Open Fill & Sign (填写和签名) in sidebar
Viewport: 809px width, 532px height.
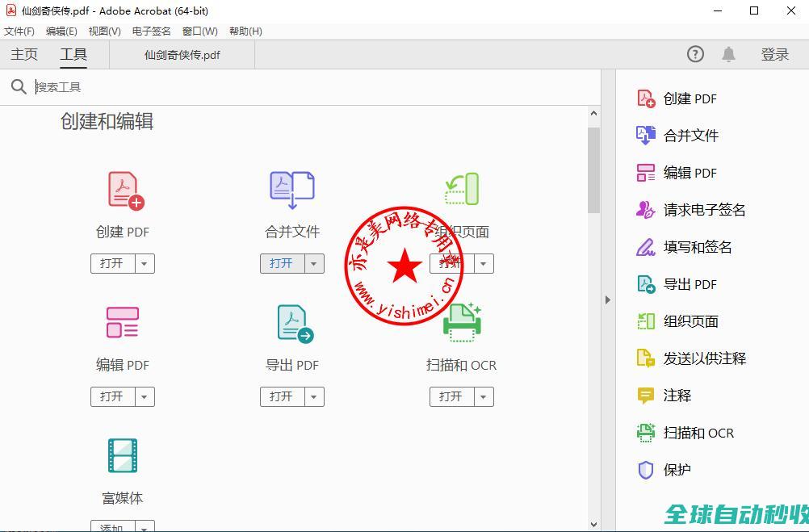[x=697, y=247]
